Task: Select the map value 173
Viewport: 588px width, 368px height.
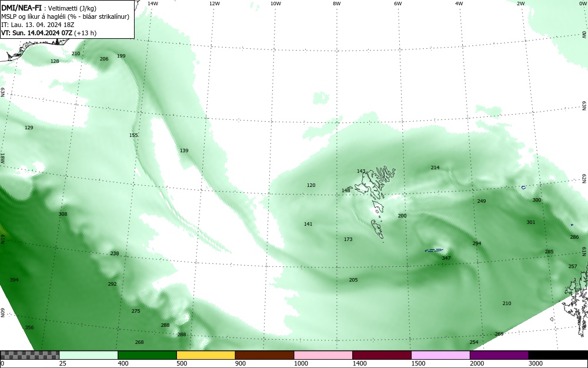Action: (x=348, y=239)
